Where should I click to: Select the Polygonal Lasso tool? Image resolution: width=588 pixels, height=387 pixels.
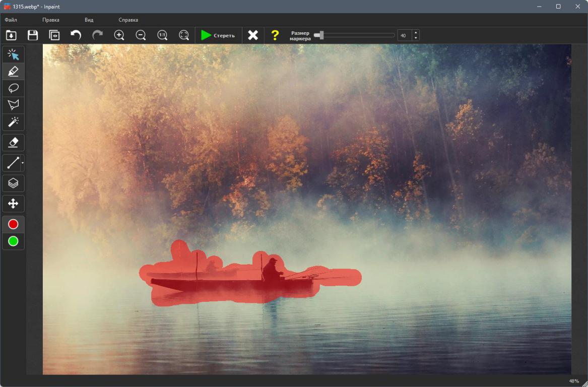pos(14,105)
